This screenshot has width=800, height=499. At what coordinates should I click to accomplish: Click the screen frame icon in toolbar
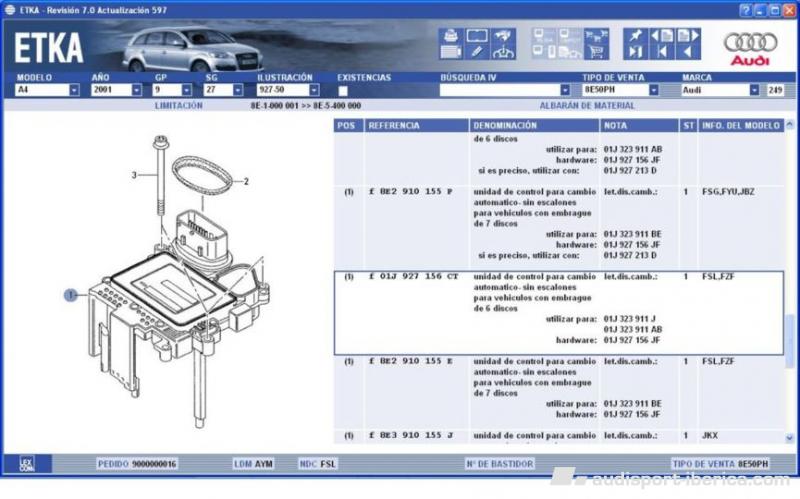pyautogui.click(x=477, y=35)
